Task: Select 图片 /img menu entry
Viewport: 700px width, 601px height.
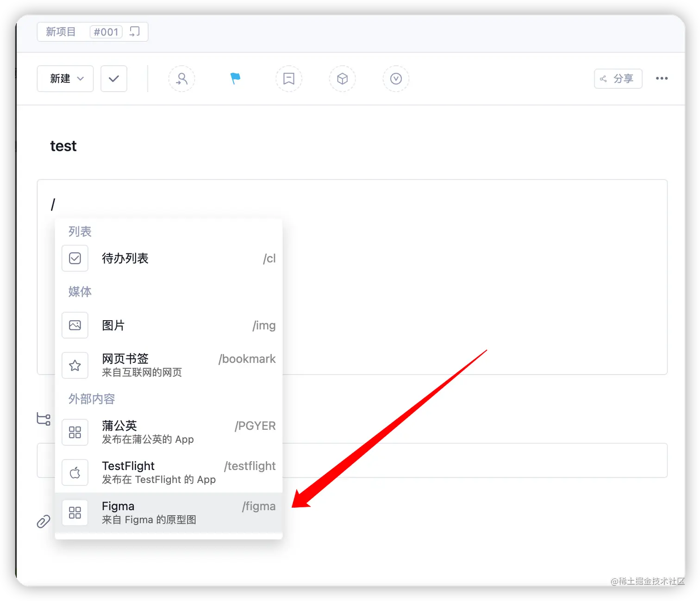Action: click(x=169, y=325)
